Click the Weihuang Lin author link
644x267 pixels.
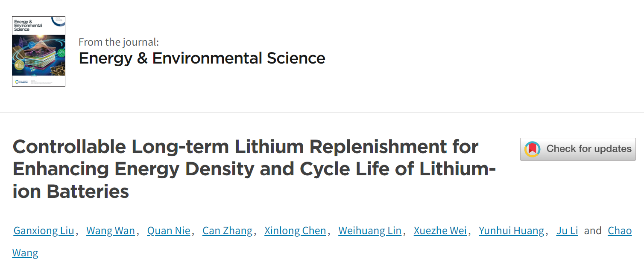370,231
